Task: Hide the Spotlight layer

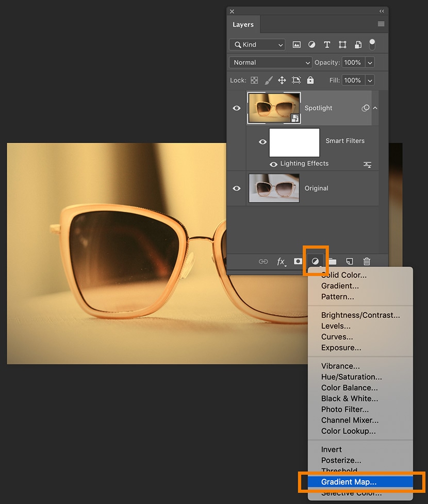Action: (x=237, y=108)
